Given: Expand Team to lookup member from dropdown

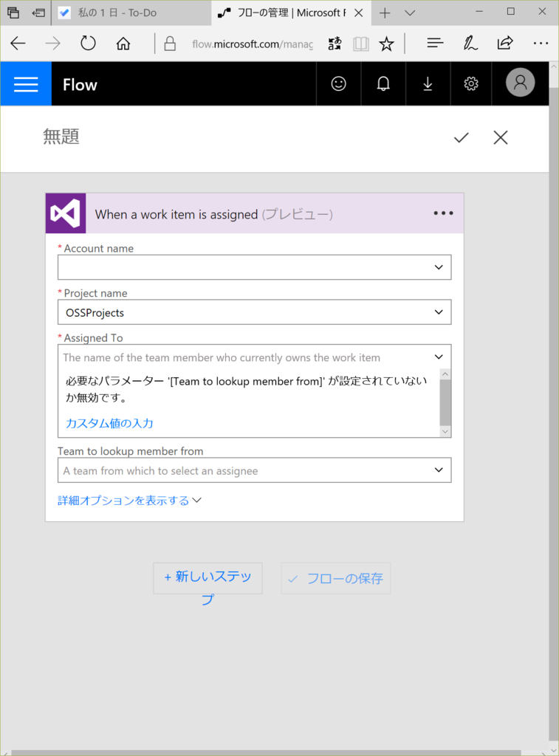Looking at the screenshot, I should click(x=439, y=470).
